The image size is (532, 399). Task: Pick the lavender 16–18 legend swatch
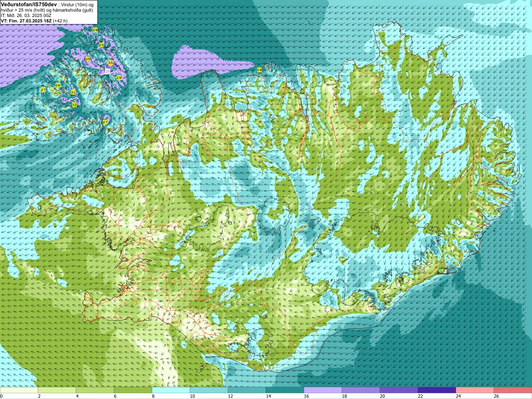[323, 390]
